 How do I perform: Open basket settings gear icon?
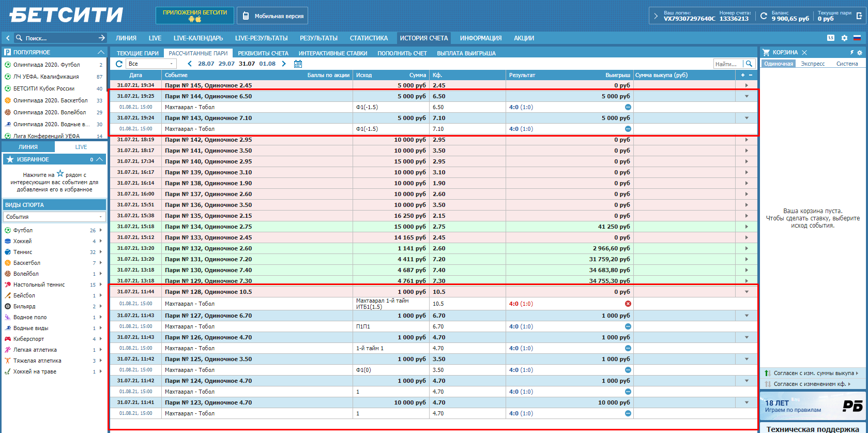tap(860, 53)
